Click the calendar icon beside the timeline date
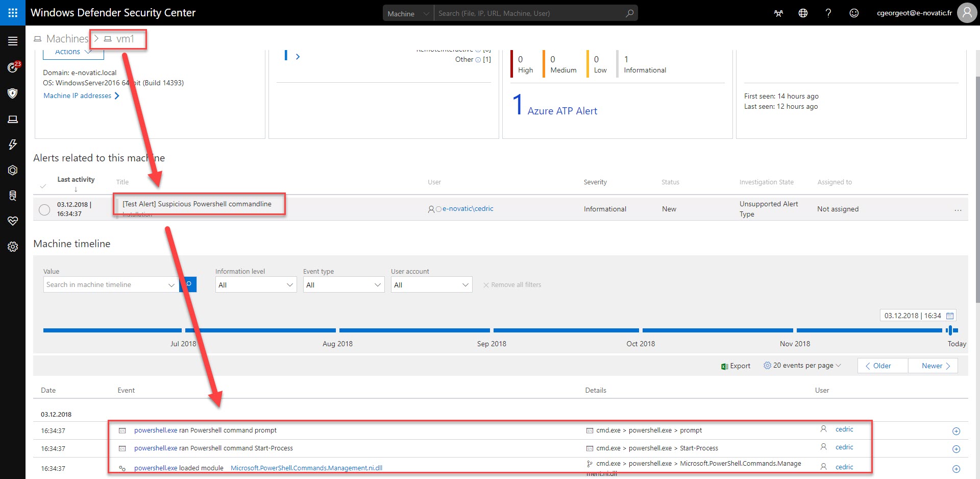980x479 pixels. point(949,316)
